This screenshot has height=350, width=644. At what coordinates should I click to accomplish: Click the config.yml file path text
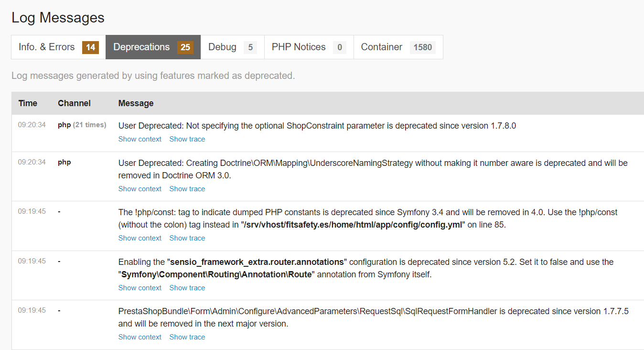(353, 225)
